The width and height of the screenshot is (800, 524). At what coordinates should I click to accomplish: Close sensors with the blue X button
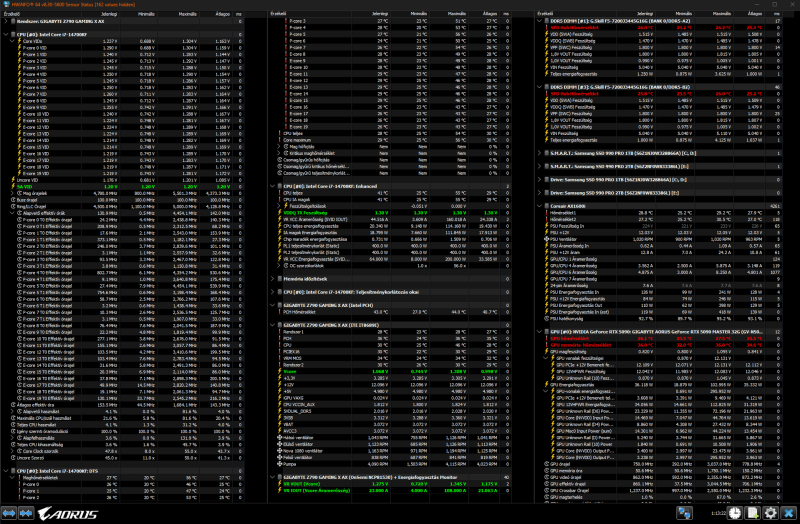789,513
